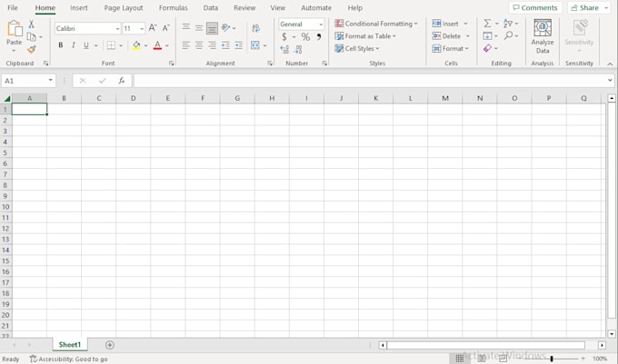
Task: Expand Conditional Formatting menu
Action: 376,24
